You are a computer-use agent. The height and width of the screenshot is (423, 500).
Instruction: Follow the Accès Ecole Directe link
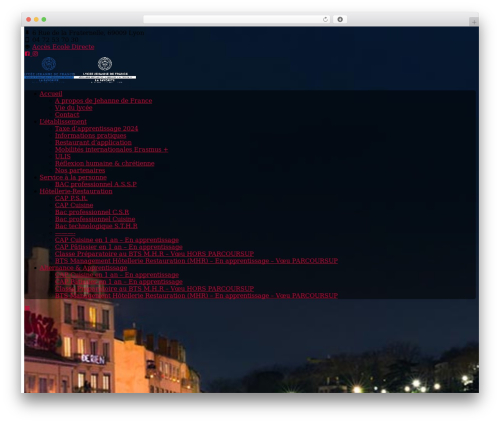click(63, 47)
